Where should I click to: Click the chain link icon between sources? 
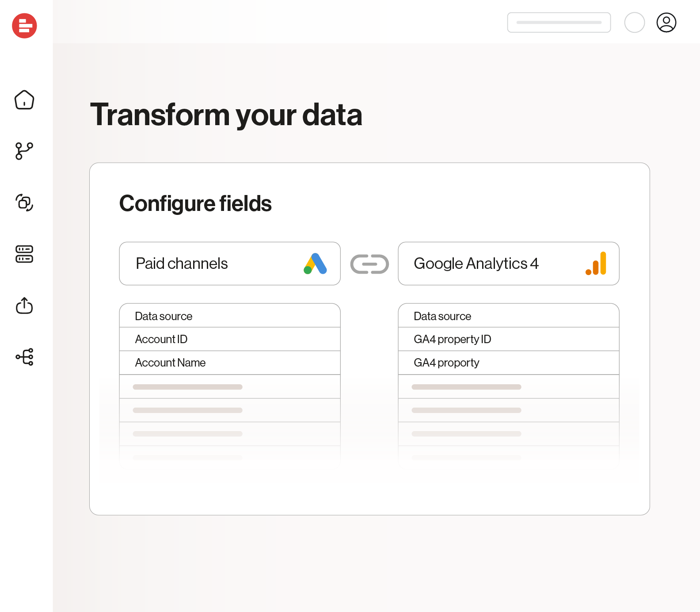[x=369, y=264]
